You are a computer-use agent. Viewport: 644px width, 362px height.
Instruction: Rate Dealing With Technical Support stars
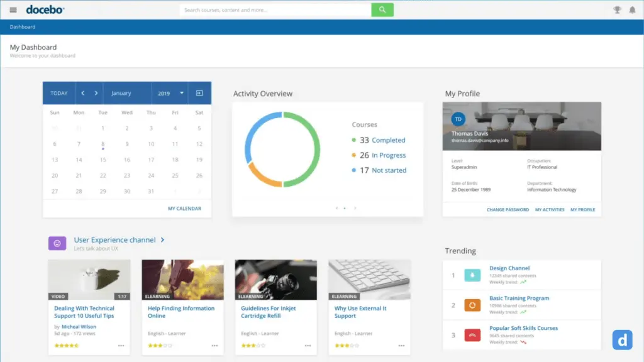[x=67, y=346]
